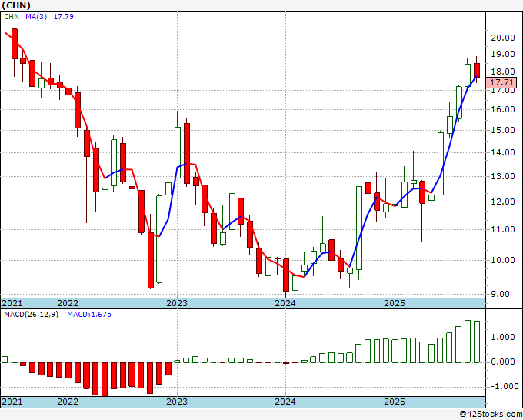Click 2021 on the price chart timeline
This screenshot has height=420, width=523.
pyautogui.click(x=12, y=303)
